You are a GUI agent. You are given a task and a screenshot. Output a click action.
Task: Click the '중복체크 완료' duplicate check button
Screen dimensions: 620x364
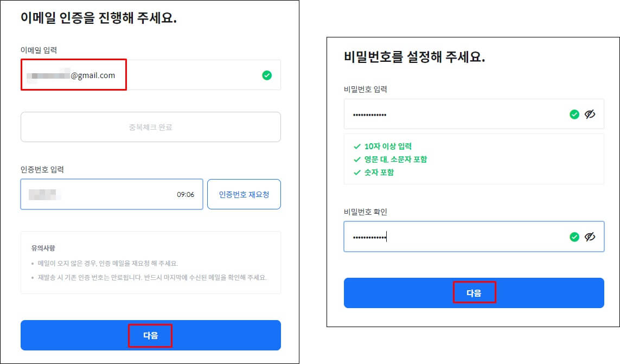click(x=151, y=127)
